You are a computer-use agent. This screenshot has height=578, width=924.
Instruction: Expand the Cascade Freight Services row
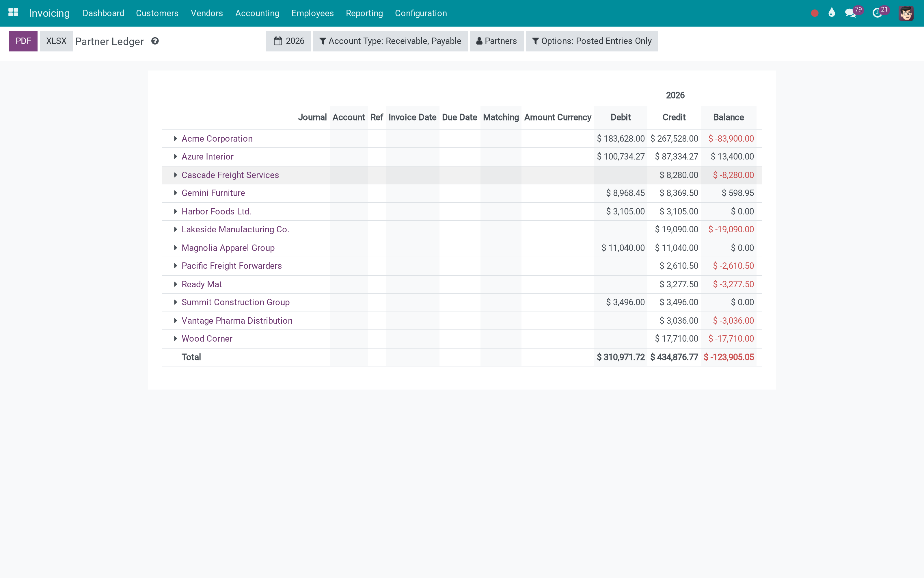coord(175,175)
